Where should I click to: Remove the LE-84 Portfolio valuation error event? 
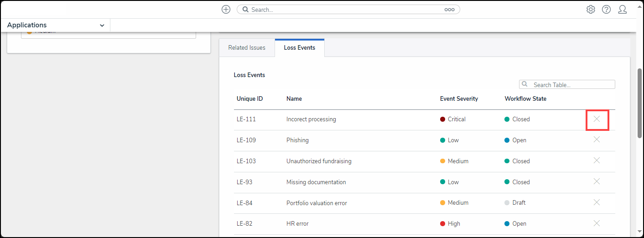[x=597, y=202]
